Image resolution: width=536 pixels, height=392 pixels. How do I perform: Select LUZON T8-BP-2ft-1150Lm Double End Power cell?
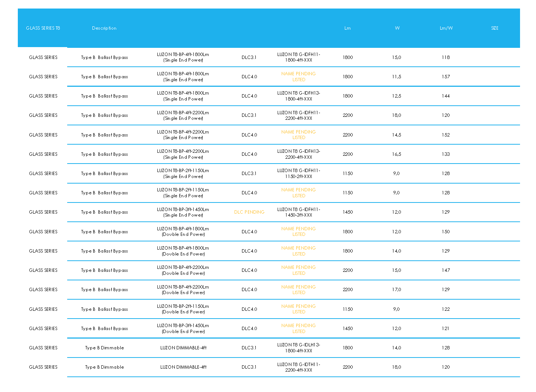pos(183,309)
